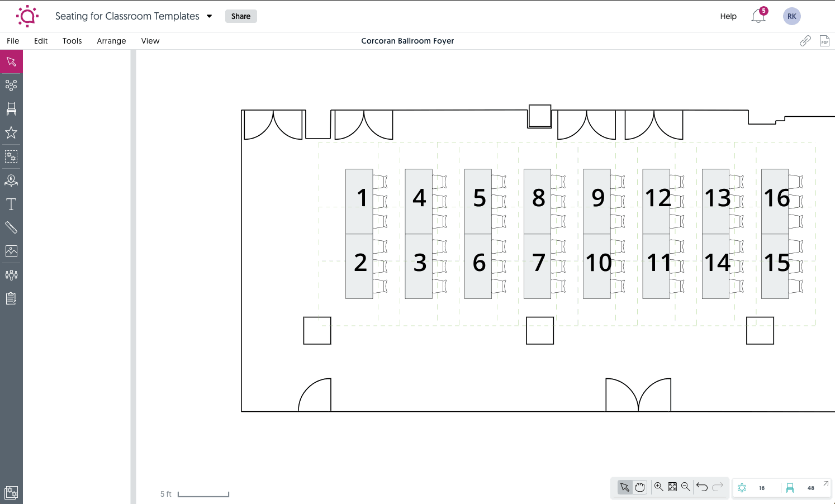Open the Seating for Classroom Templates dropdown

[x=208, y=16]
